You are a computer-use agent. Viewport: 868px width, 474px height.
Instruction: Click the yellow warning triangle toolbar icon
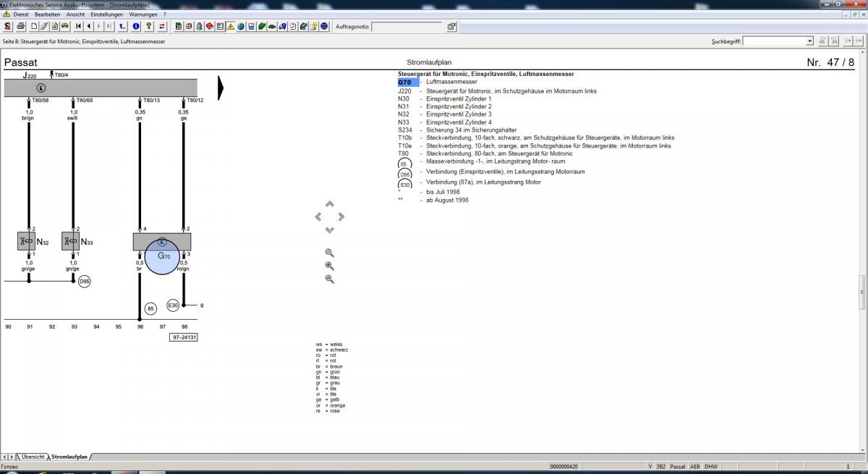tap(231, 27)
